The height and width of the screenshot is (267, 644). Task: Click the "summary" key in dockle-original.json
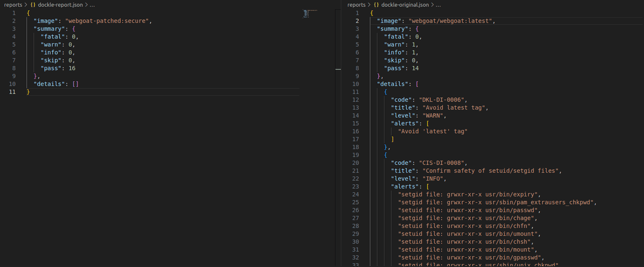(x=392, y=29)
